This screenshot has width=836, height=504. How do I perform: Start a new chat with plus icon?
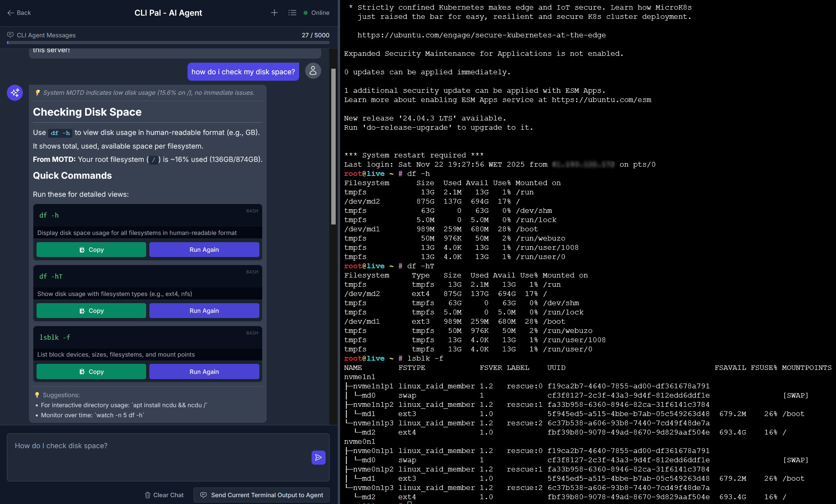pos(274,13)
